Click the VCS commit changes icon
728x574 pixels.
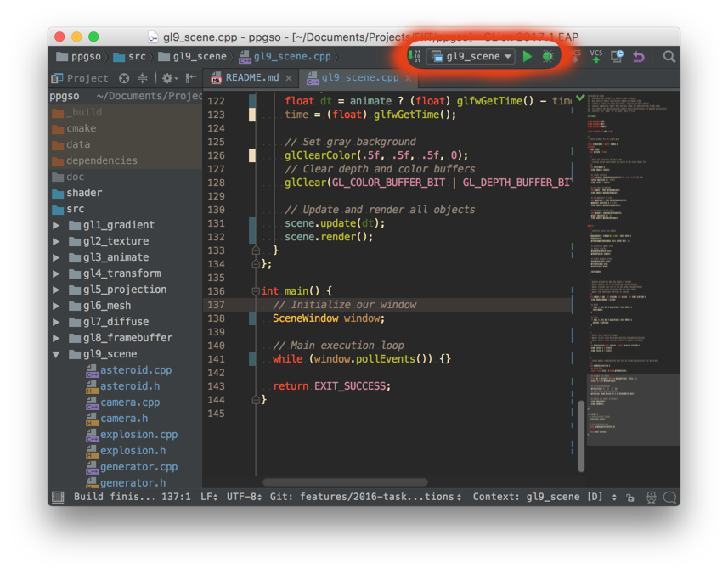click(x=596, y=57)
